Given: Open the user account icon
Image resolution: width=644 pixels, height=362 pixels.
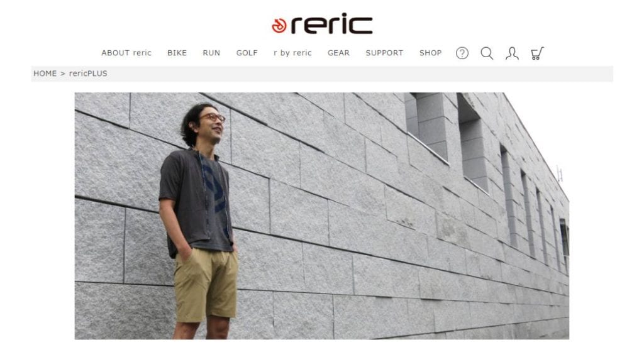Looking at the screenshot, I should pyautogui.click(x=512, y=53).
